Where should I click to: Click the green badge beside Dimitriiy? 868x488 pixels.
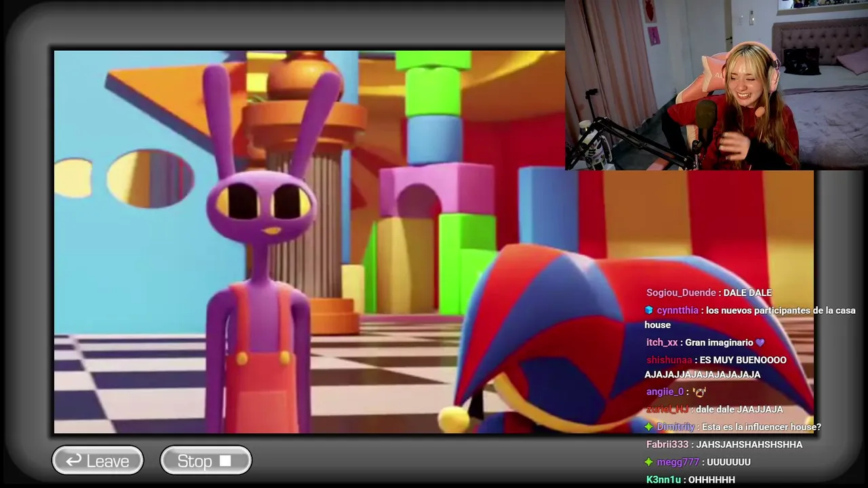tap(649, 427)
